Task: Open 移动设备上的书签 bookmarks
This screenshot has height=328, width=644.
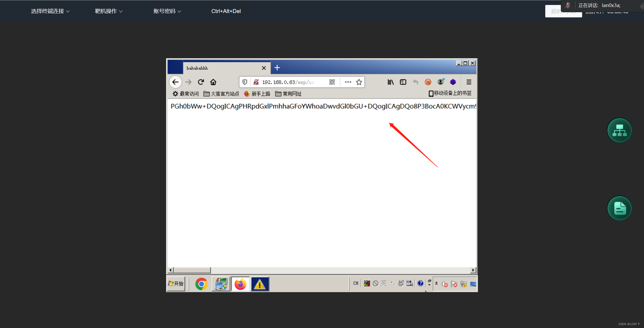Action: point(450,93)
